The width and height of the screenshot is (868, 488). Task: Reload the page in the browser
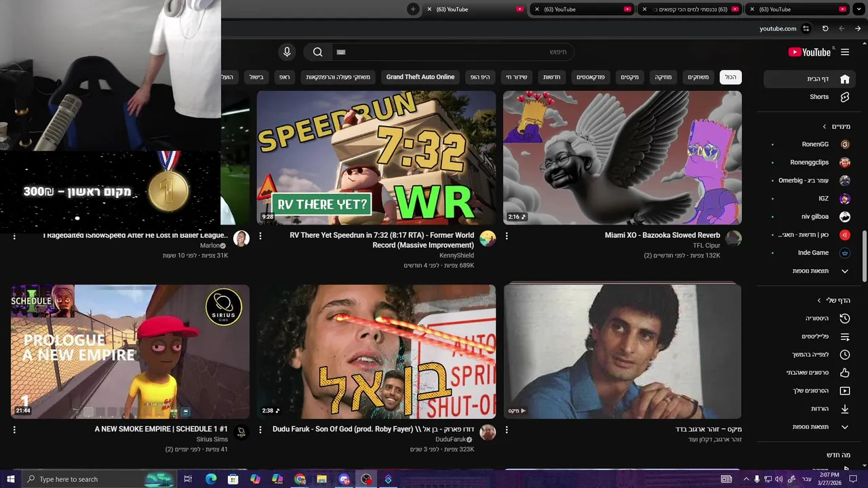click(x=825, y=28)
